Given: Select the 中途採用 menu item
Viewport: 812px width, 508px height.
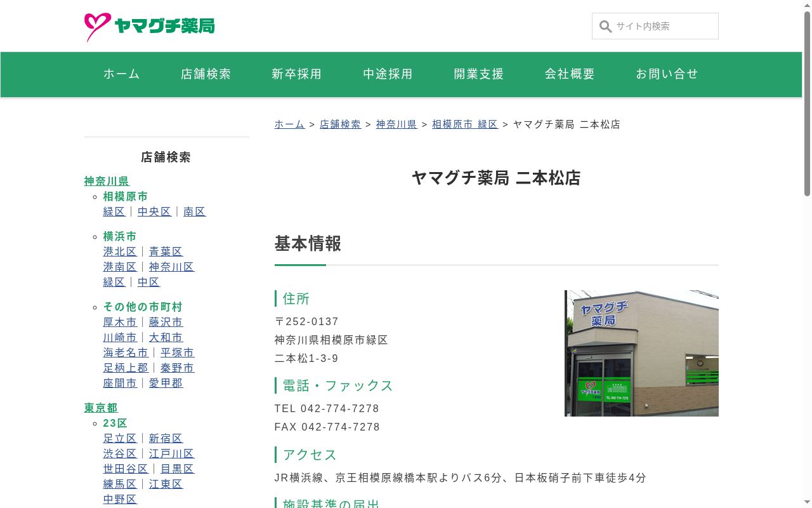Looking at the screenshot, I should coord(388,74).
